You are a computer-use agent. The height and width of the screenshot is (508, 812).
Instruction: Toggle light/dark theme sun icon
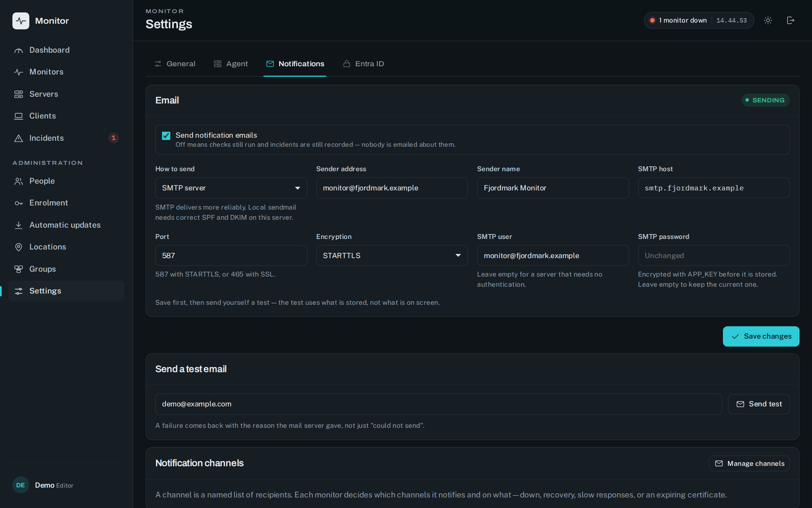[768, 20]
